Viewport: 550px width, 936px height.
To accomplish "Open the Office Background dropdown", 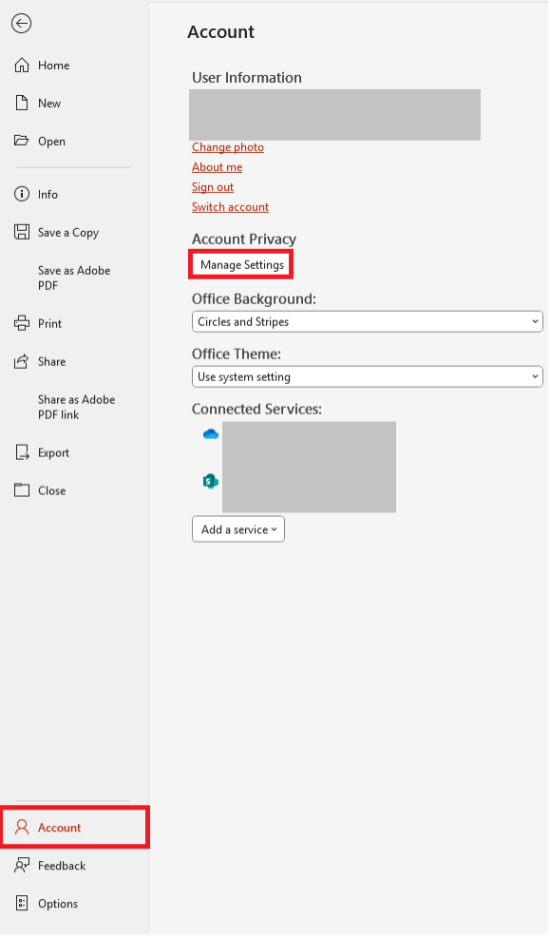I will (367, 321).
